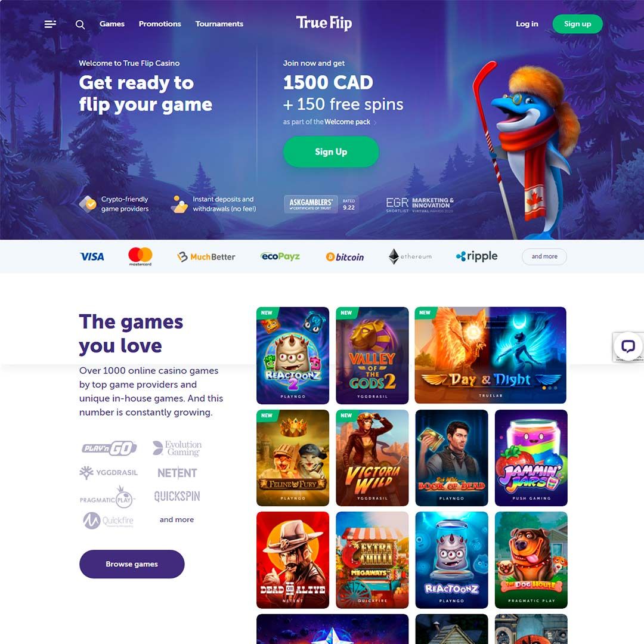Open the live chat bubble icon

point(627,346)
